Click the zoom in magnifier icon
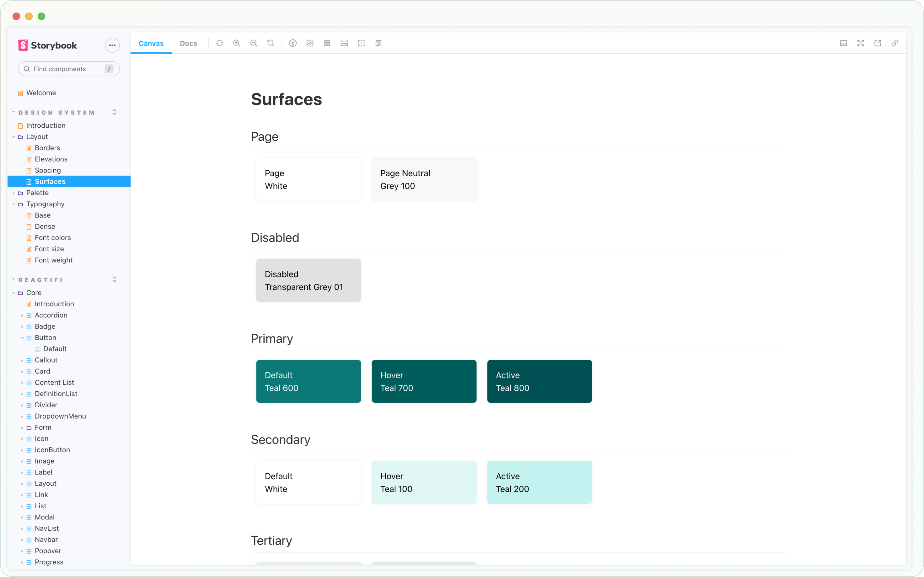924x577 pixels. tap(237, 43)
